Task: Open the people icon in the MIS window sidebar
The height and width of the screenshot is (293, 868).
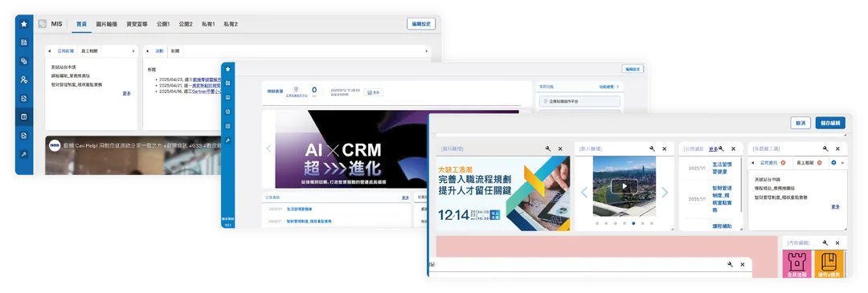Action: [x=24, y=79]
